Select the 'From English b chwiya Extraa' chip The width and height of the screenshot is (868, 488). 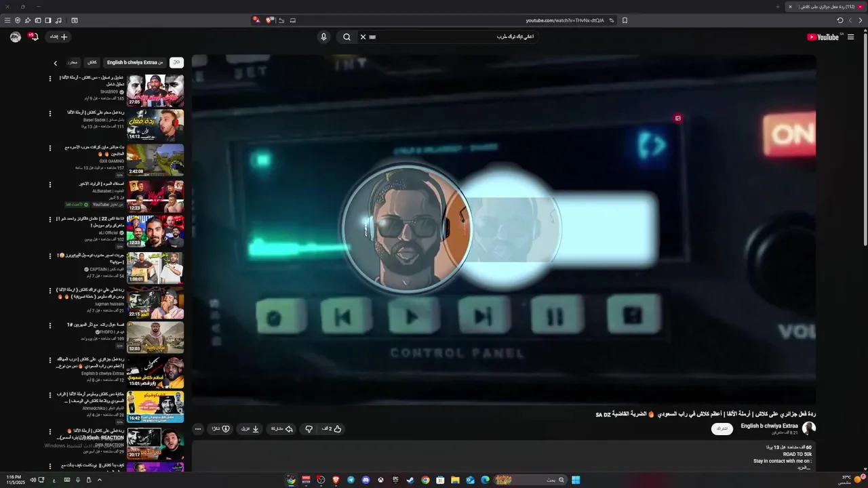(135, 62)
